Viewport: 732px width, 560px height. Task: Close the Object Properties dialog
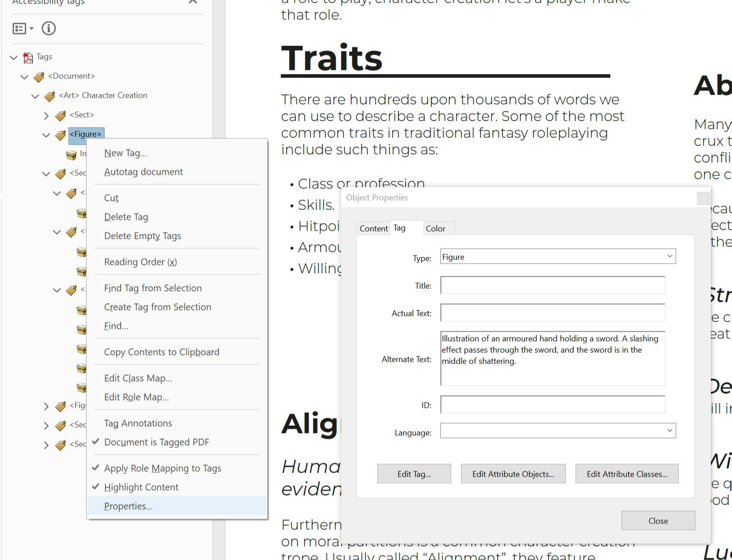tap(658, 520)
